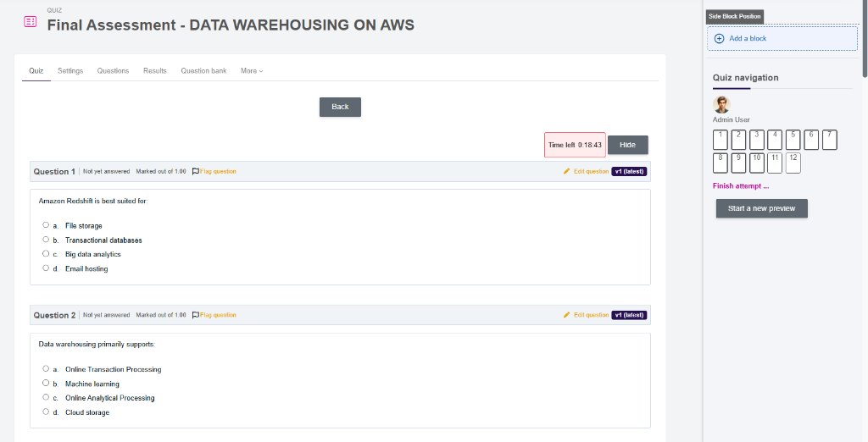The height and width of the screenshot is (442, 868).
Task: Click 'Data warehousing primarily supports' text
Action: pyautogui.click(x=97, y=344)
